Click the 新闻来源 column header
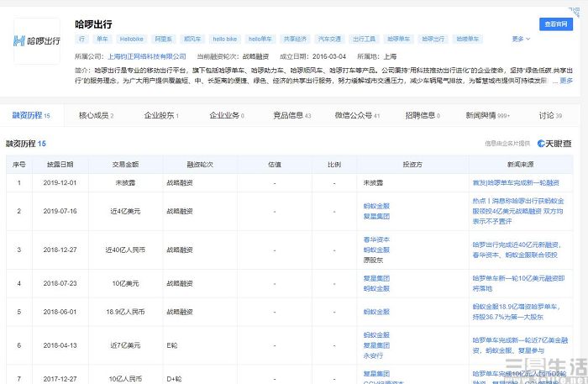The image size is (588, 384). pos(521,164)
